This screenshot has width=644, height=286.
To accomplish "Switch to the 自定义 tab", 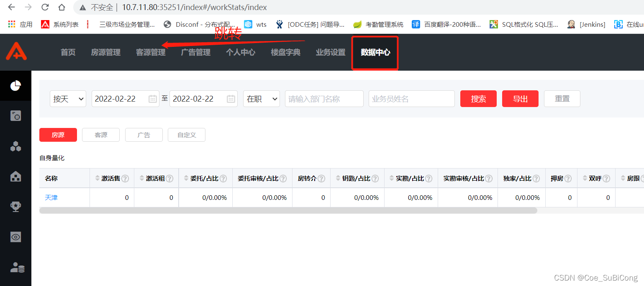I will (x=187, y=135).
